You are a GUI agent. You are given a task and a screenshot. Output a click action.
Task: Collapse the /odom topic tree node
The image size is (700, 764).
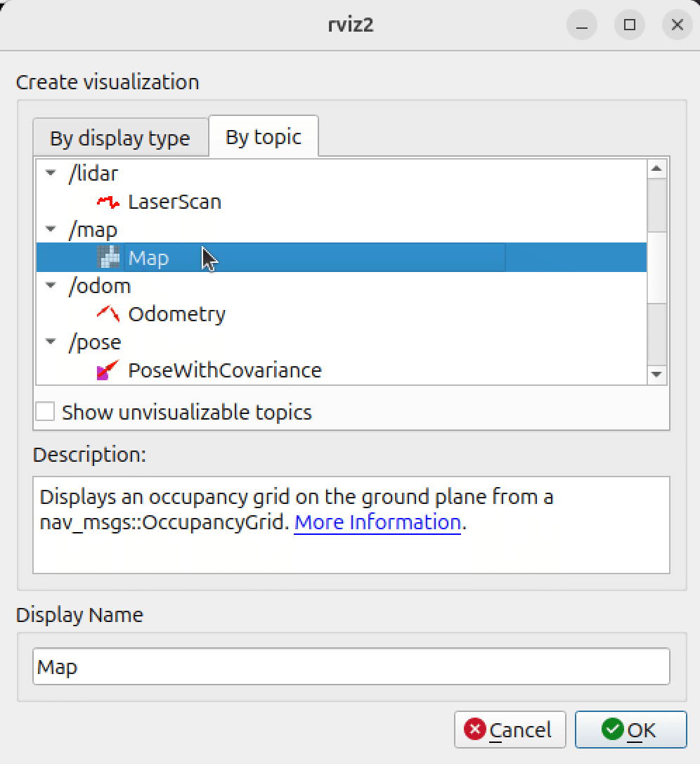pos(51,285)
